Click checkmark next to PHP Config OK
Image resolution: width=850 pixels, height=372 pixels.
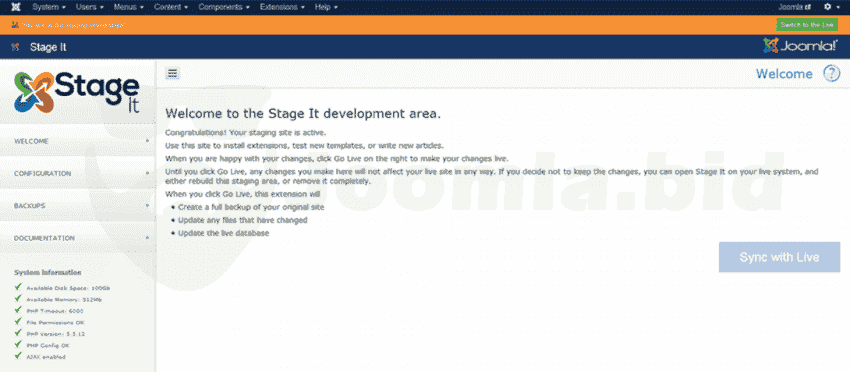click(18, 344)
